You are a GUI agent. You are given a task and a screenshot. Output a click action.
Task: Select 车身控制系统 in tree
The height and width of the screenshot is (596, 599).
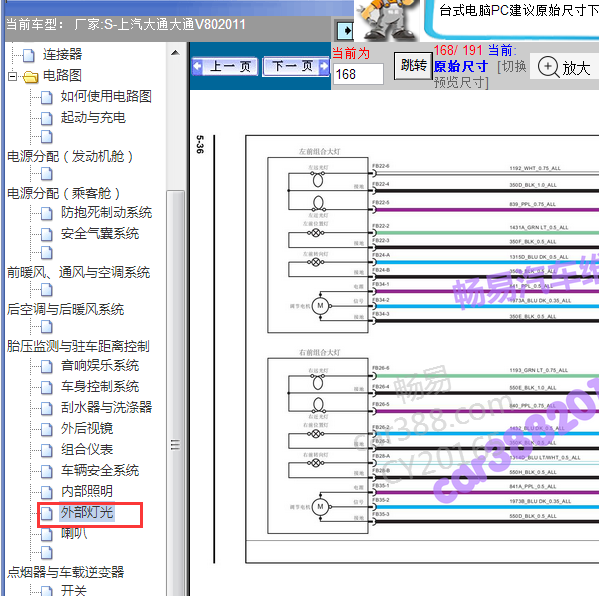tap(100, 387)
